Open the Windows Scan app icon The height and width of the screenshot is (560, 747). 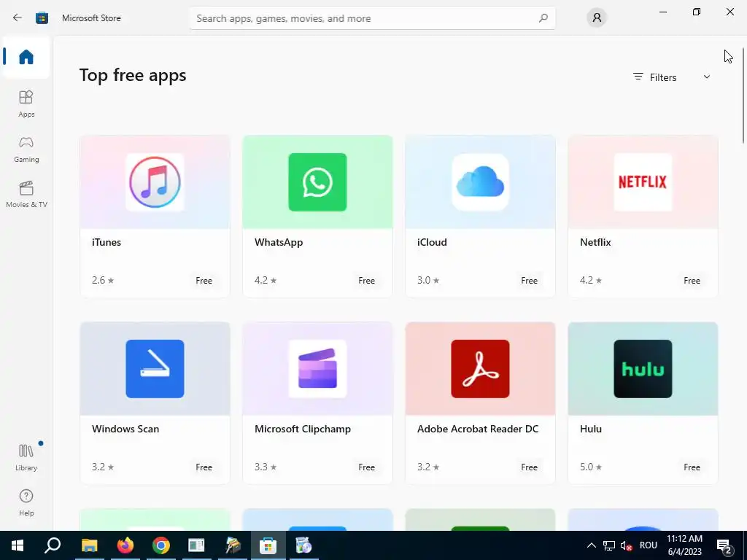(x=155, y=368)
